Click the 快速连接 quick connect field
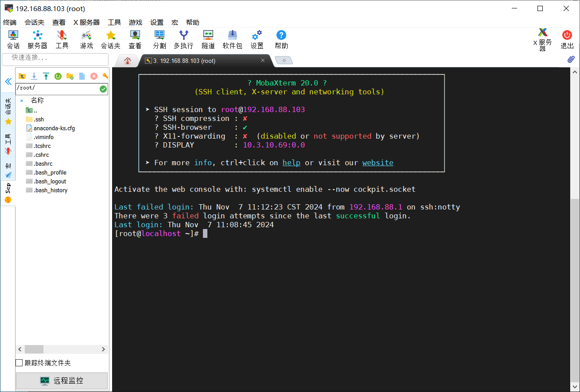This screenshot has width=580, height=392. point(55,58)
